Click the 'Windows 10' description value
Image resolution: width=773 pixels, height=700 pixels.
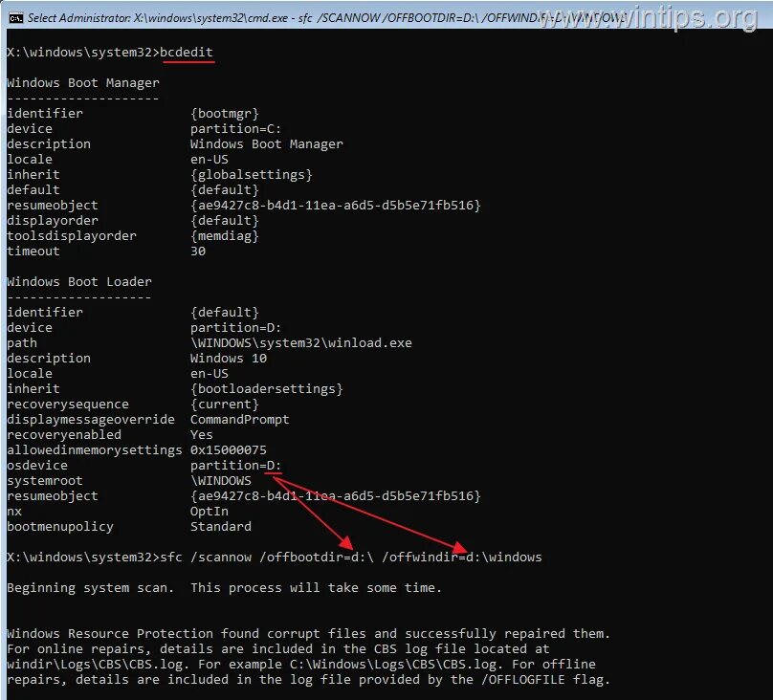(x=229, y=358)
